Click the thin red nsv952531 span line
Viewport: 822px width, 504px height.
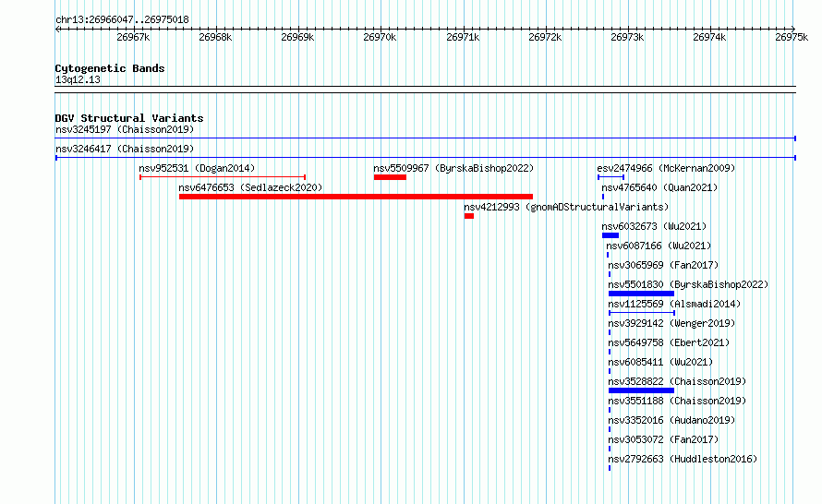[223, 177]
